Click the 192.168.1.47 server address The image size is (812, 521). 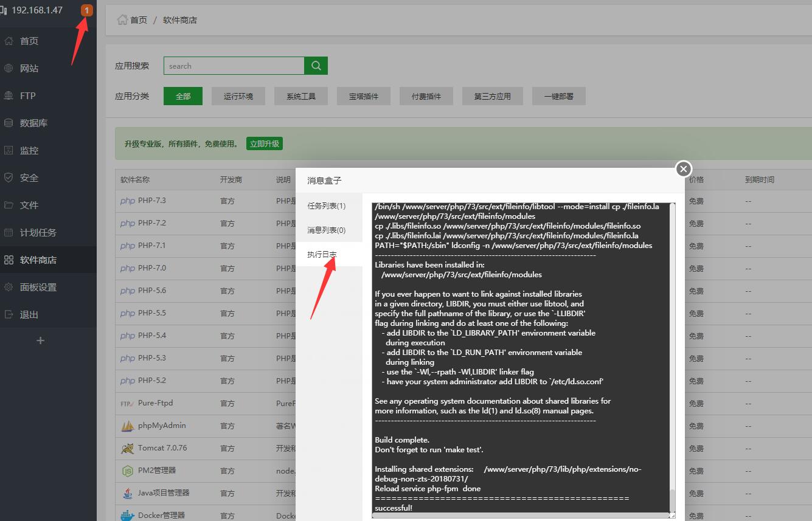[x=37, y=10]
